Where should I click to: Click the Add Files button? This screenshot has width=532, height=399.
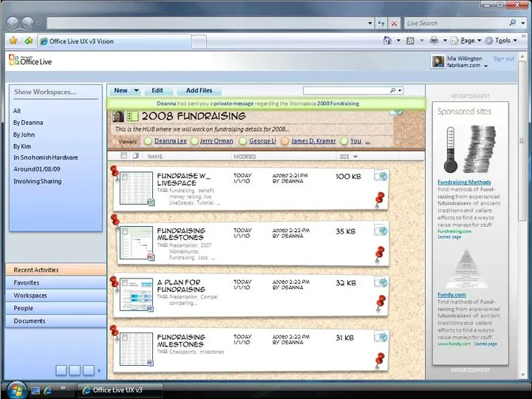pos(199,91)
